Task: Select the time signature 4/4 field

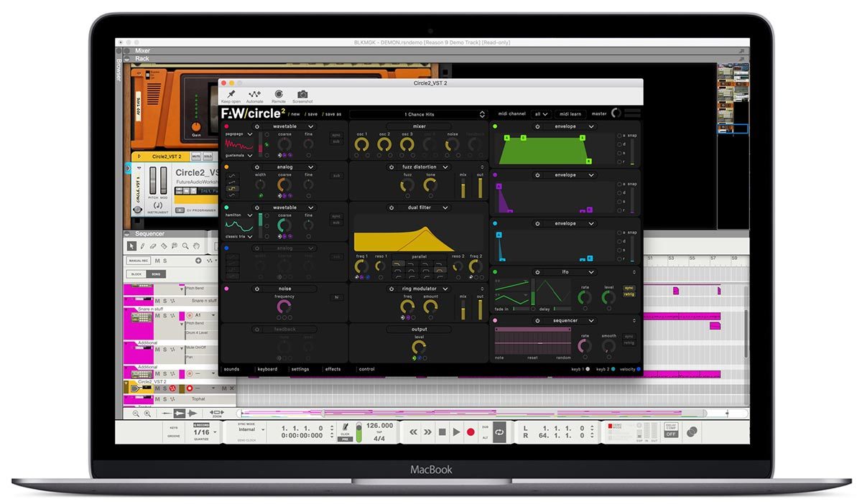Action: click(x=379, y=439)
